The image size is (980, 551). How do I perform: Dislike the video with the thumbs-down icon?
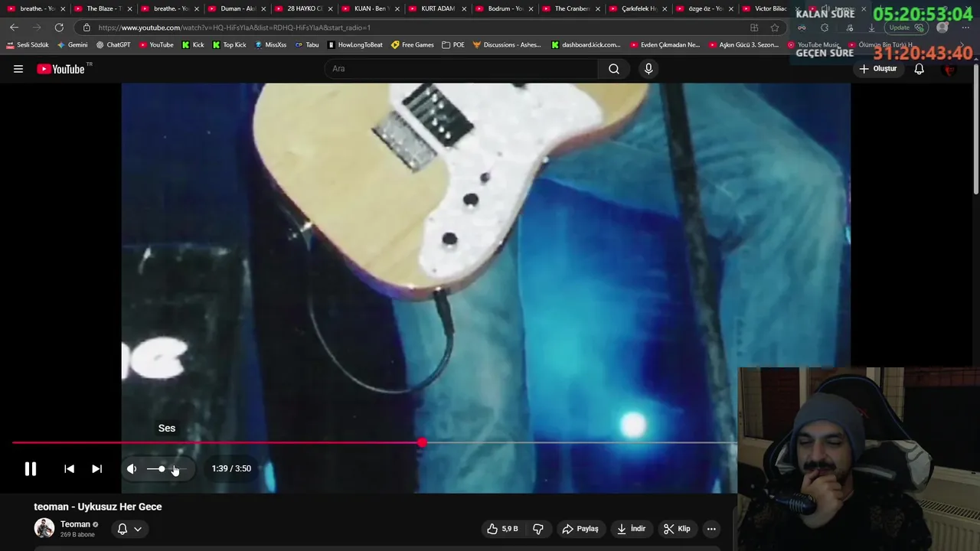pyautogui.click(x=538, y=529)
